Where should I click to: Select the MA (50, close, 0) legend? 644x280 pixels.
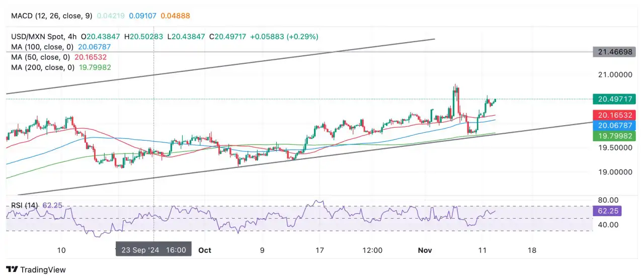pyautogui.click(x=41, y=57)
